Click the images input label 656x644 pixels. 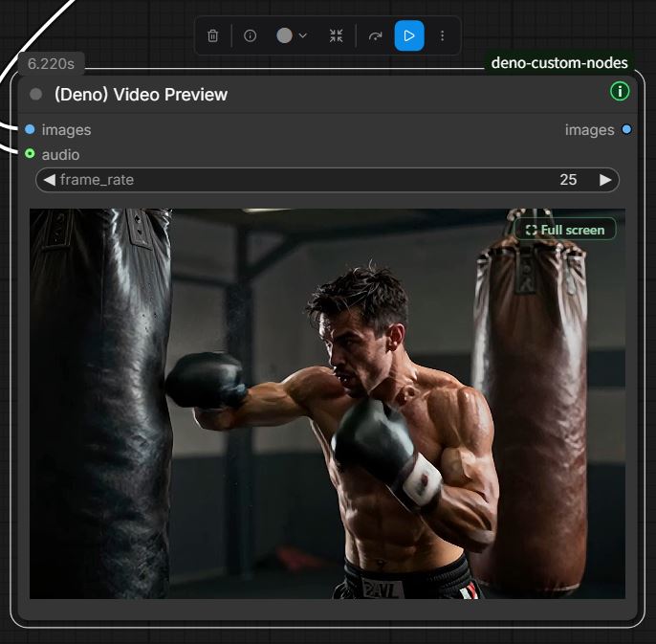point(67,130)
